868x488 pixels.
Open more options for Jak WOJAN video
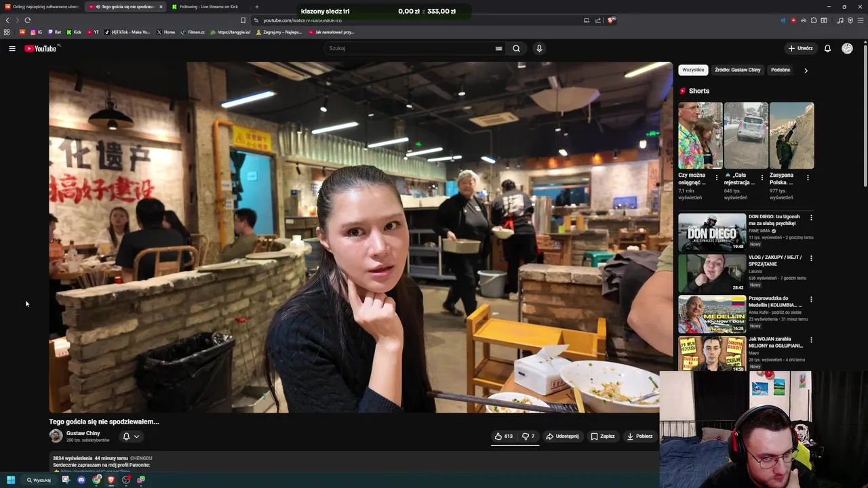tap(811, 340)
